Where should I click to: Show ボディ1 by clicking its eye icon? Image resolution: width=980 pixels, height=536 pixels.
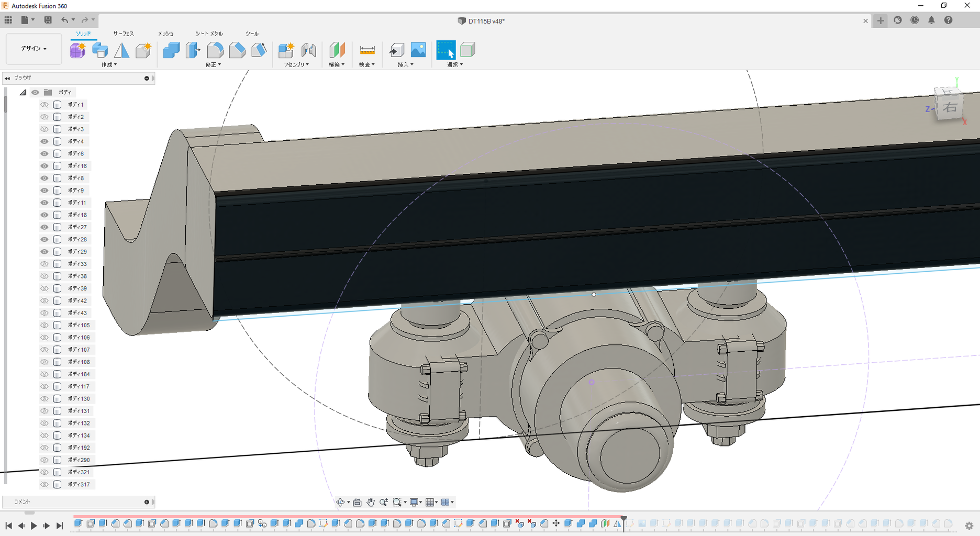(x=44, y=105)
